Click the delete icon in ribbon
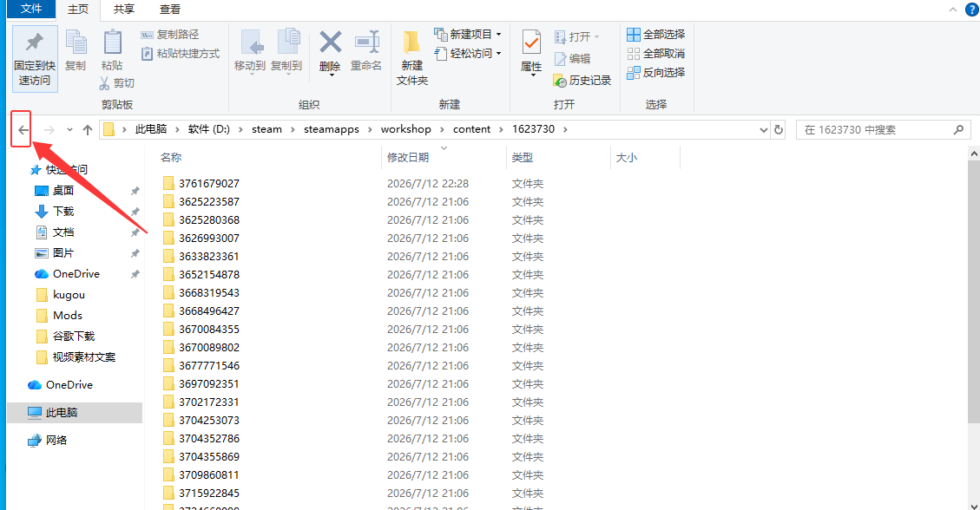This screenshot has width=980, height=510. (330, 42)
